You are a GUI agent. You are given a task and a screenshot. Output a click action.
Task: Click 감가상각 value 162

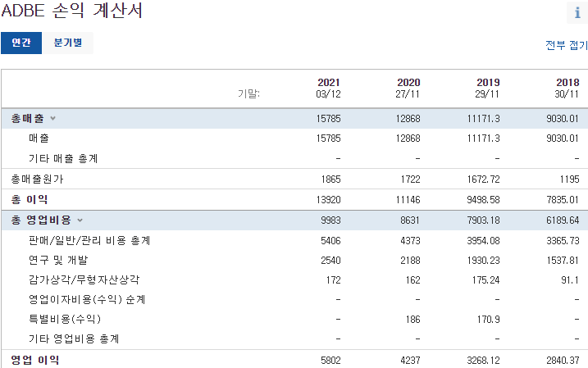[413, 280]
